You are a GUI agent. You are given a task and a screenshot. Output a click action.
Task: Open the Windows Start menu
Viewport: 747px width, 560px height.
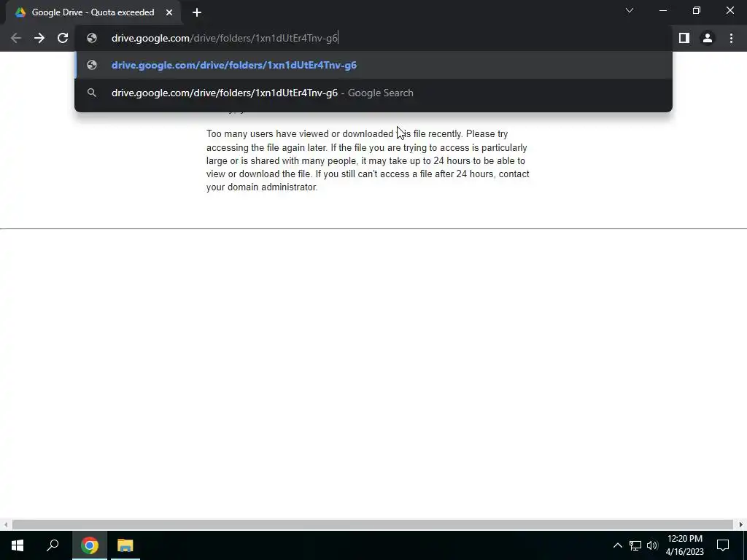(x=18, y=545)
